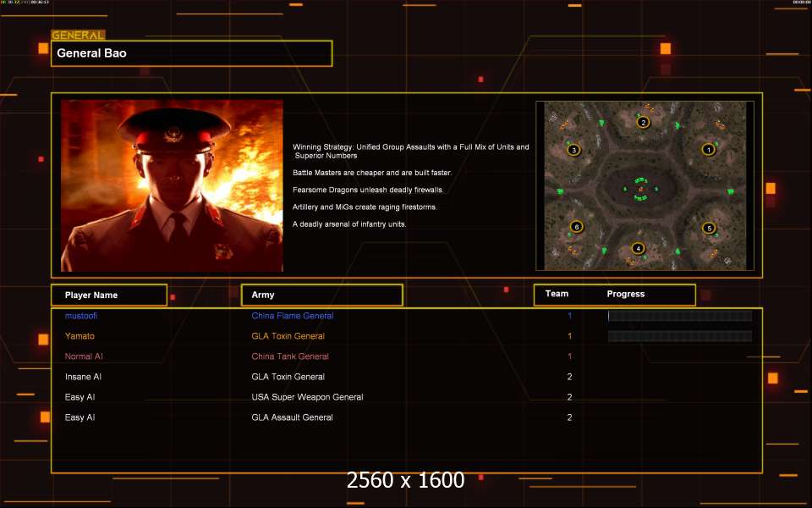This screenshot has width=812, height=508.
Task: Pick start position marker 5 on map
Action: (x=709, y=228)
